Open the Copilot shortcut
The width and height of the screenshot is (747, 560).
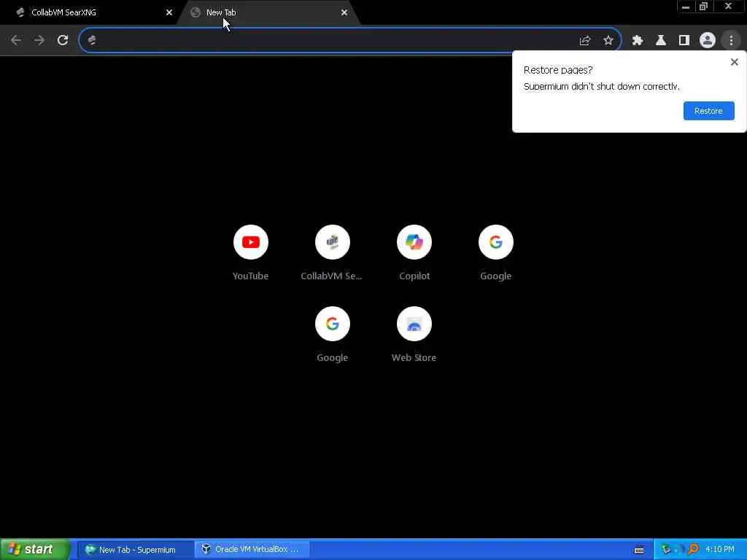pos(414,252)
